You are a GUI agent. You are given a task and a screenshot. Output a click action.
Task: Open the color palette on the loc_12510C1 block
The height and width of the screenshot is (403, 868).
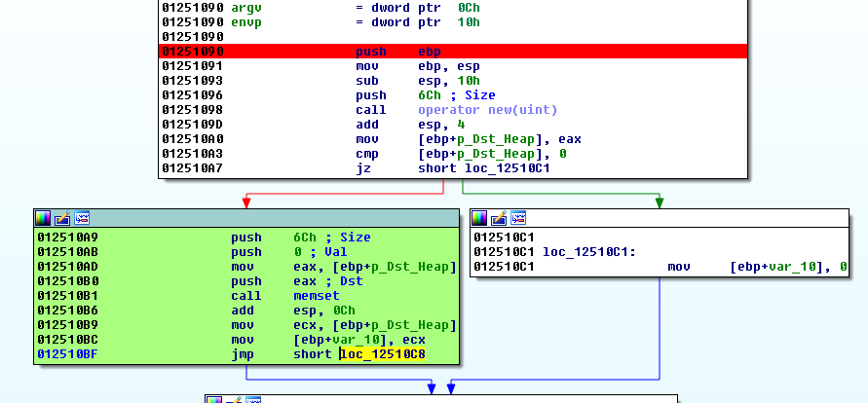coord(479,218)
